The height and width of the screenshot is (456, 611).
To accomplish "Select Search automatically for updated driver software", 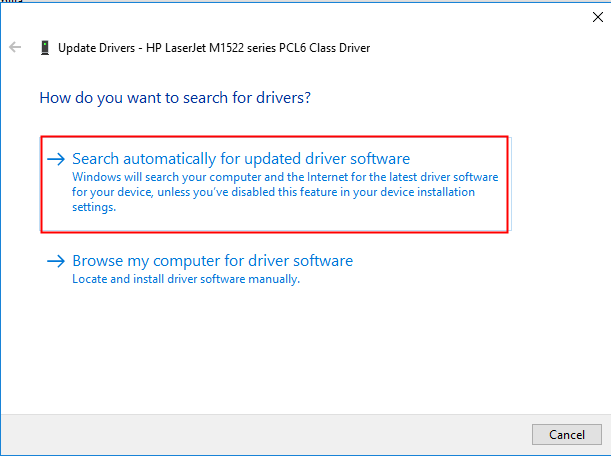I will tap(241, 159).
